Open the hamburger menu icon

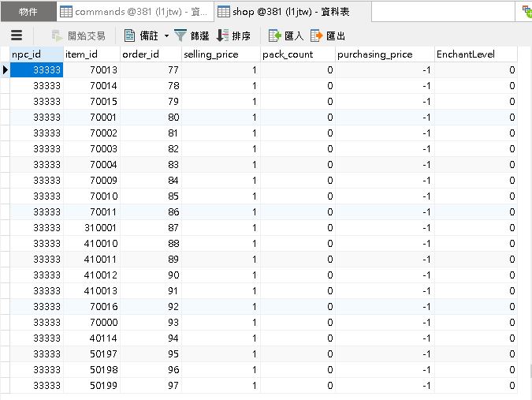[x=17, y=36]
